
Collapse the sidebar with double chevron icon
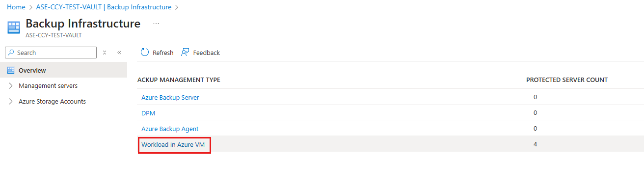119,53
